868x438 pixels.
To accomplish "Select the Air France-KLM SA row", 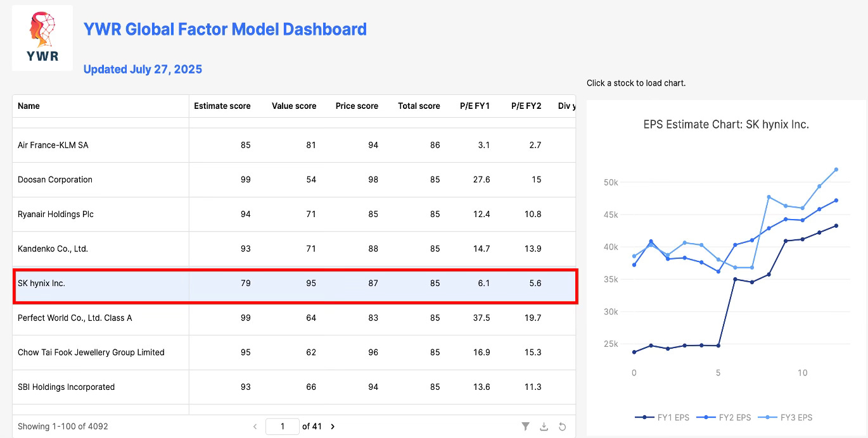I will 294,145.
